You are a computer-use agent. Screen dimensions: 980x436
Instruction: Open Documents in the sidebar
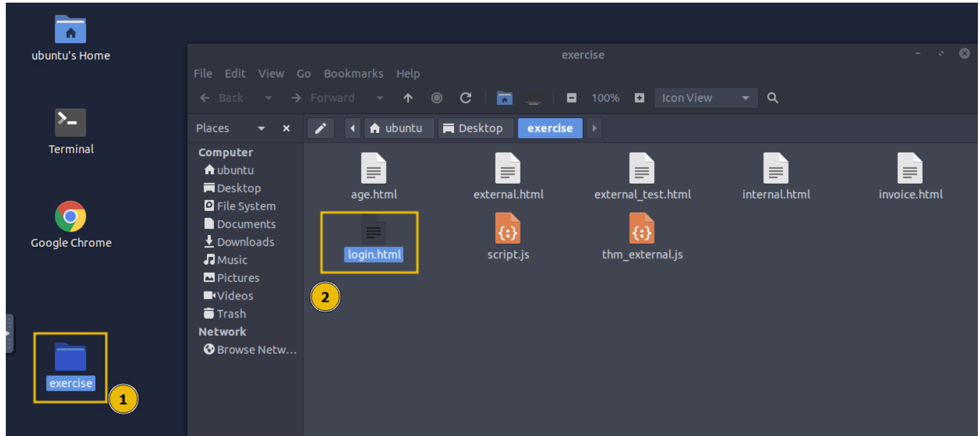coord(240,224)
